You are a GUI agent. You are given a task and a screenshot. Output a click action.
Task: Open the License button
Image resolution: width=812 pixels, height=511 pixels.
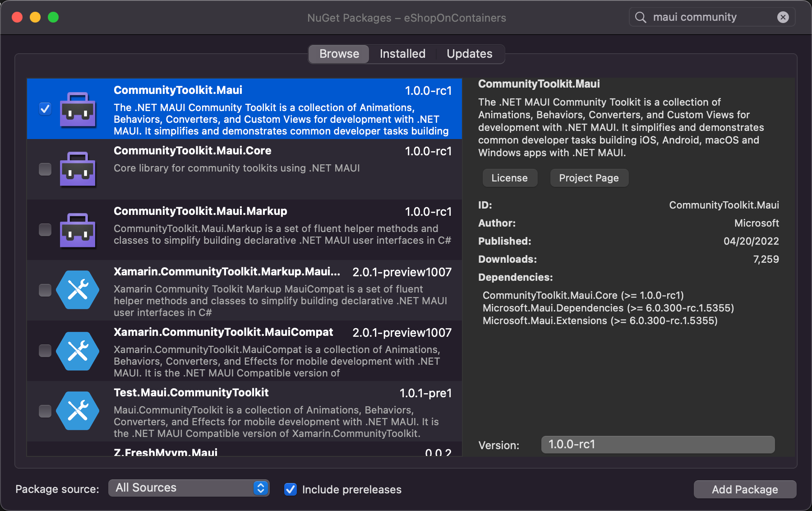(510, 178)
